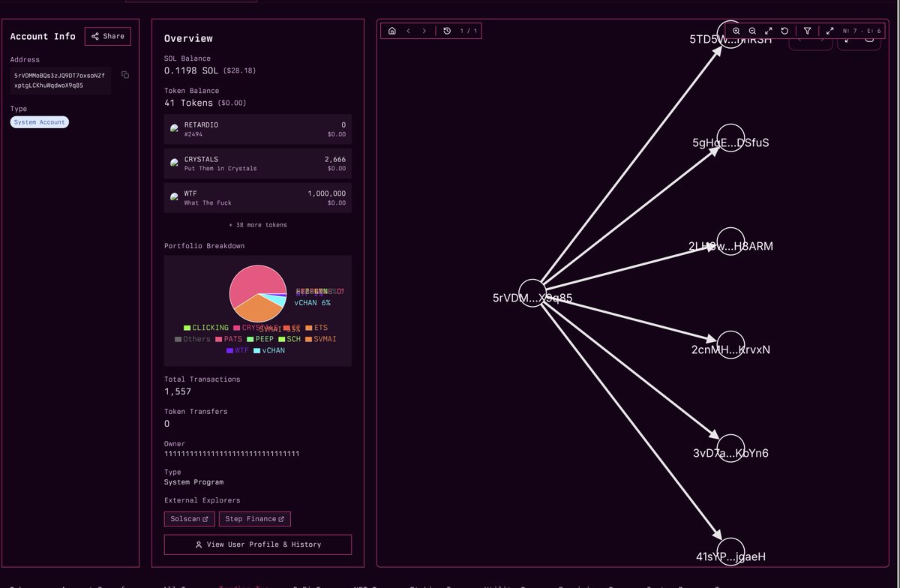Navigate back with the left chevron arrow
The height and width of the screenshot is (588, 900).
(409, 31)
